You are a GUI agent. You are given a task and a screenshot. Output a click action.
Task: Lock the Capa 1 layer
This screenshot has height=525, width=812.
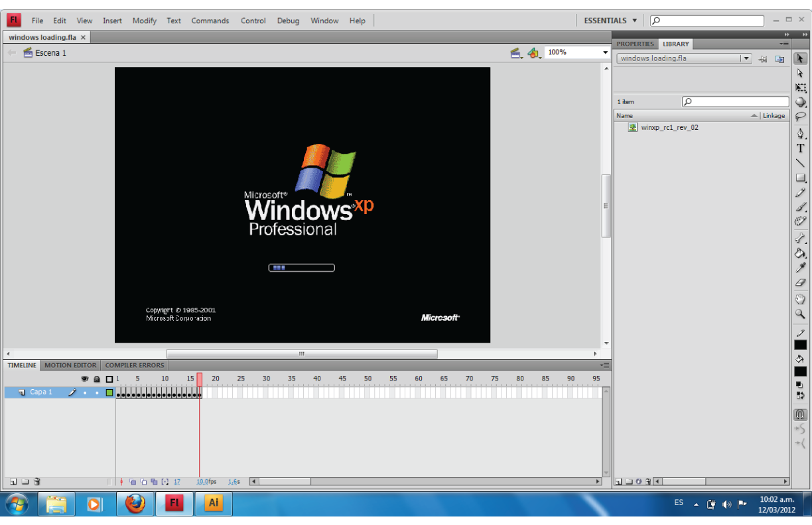(x=98, y=393)
